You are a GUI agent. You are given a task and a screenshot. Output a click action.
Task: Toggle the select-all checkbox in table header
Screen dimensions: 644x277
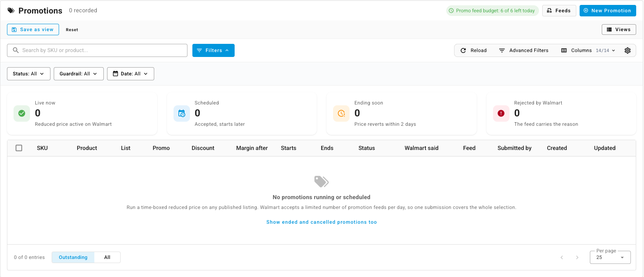pyautogui.click(x=19, y=148)
